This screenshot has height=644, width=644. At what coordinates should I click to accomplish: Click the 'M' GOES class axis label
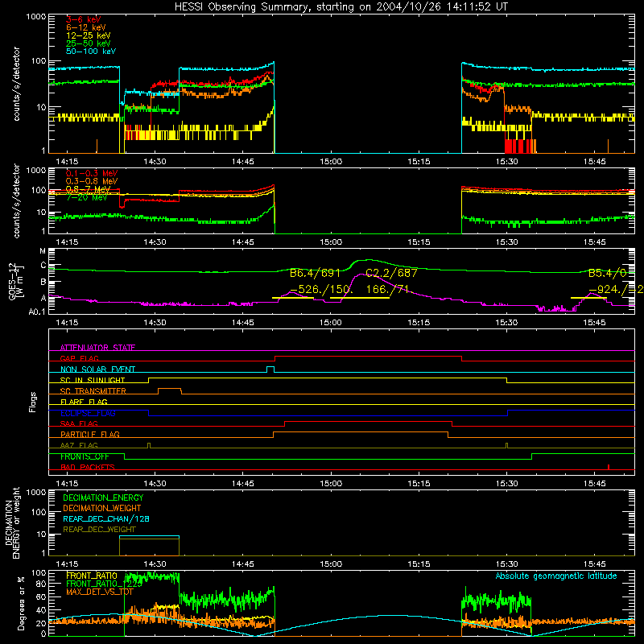coord(43,251)
